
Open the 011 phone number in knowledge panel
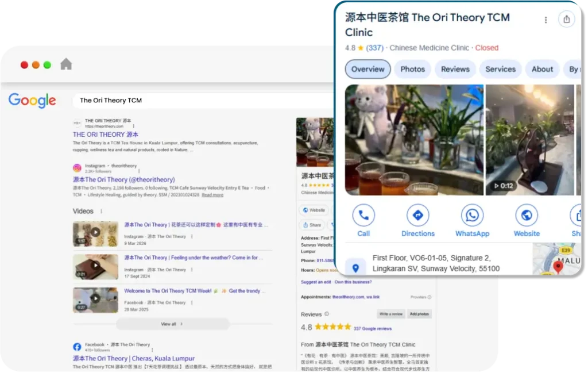pyautogui.click(x=325, y=260)
